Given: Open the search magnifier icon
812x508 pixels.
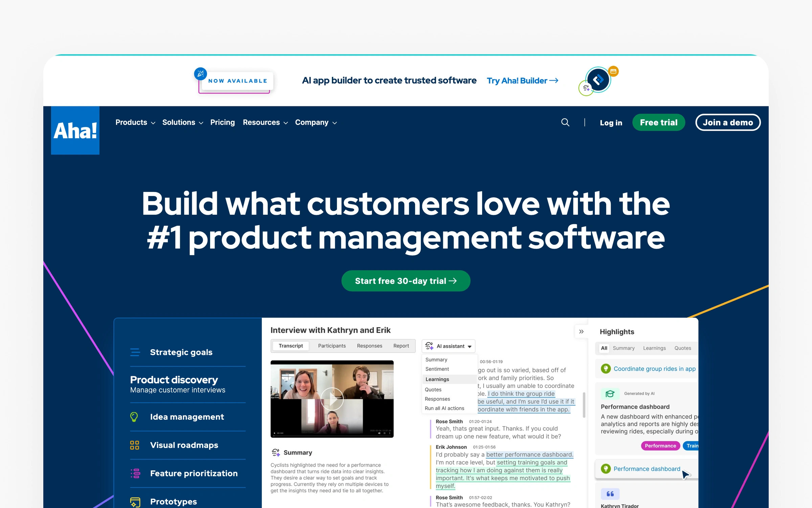Looking at the screenshot, I should 565,122.
